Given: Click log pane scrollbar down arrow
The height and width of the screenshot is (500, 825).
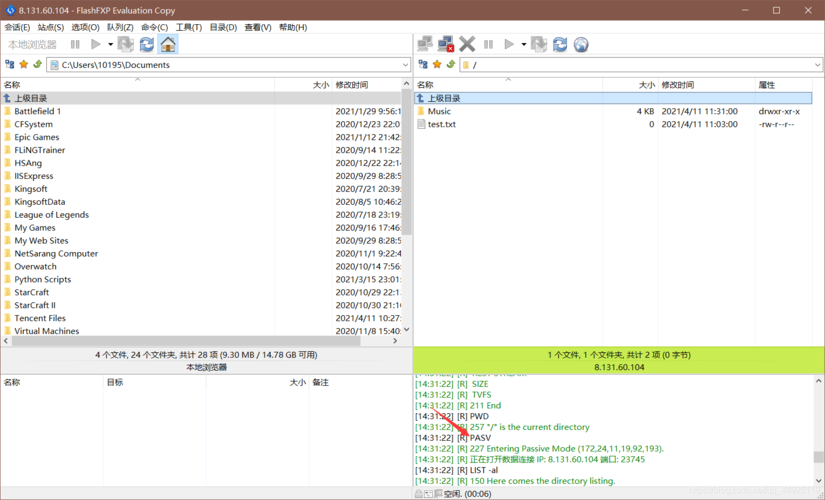Looking at the screenshot, I should click(819, 480).
